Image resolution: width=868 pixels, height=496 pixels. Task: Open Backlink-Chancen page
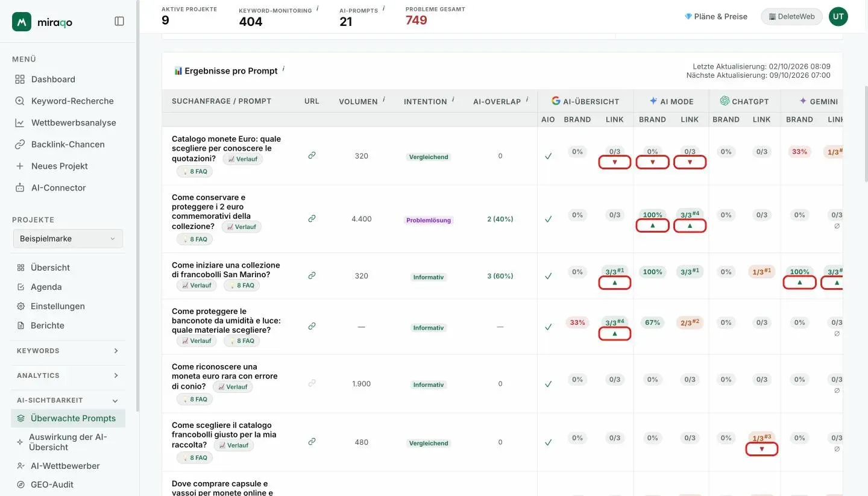68,144
